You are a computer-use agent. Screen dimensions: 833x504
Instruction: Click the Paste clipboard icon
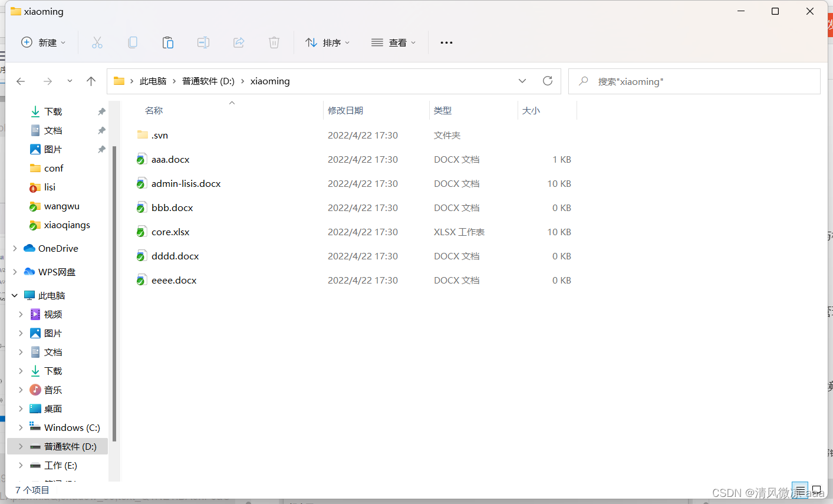(x=168, y=42)
